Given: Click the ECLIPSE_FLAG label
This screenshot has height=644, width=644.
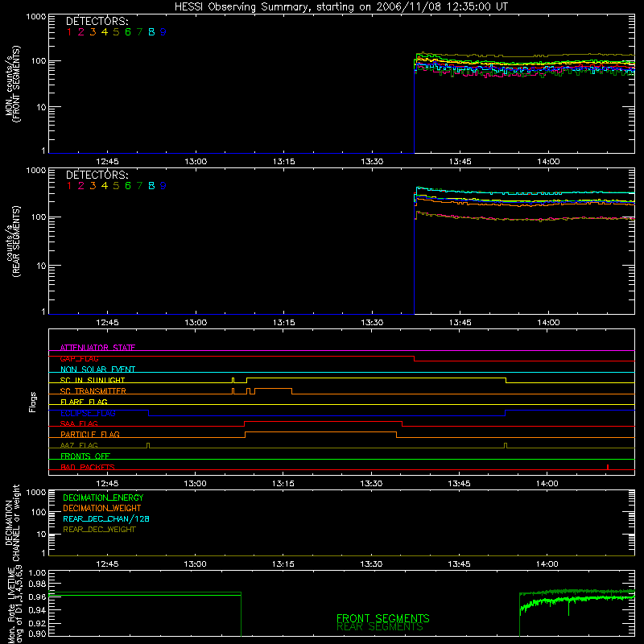Looking at the screenshot, I should tap(88, 413).
